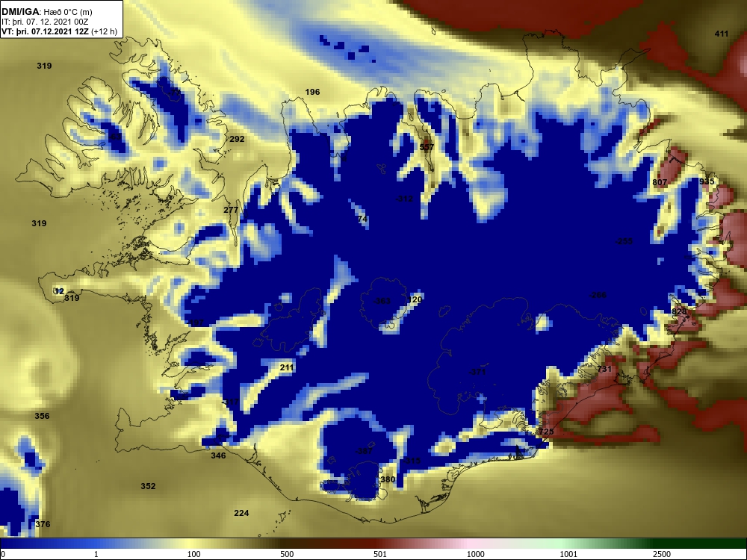
Task: Click the dark green end of the color scale
Action: 705,544
